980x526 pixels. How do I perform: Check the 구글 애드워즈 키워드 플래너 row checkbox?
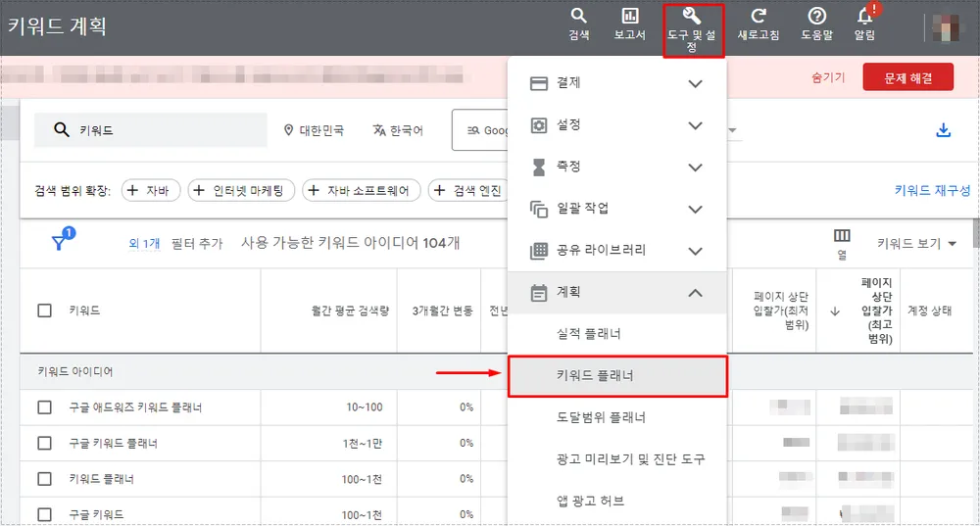(x=44, y=407)
